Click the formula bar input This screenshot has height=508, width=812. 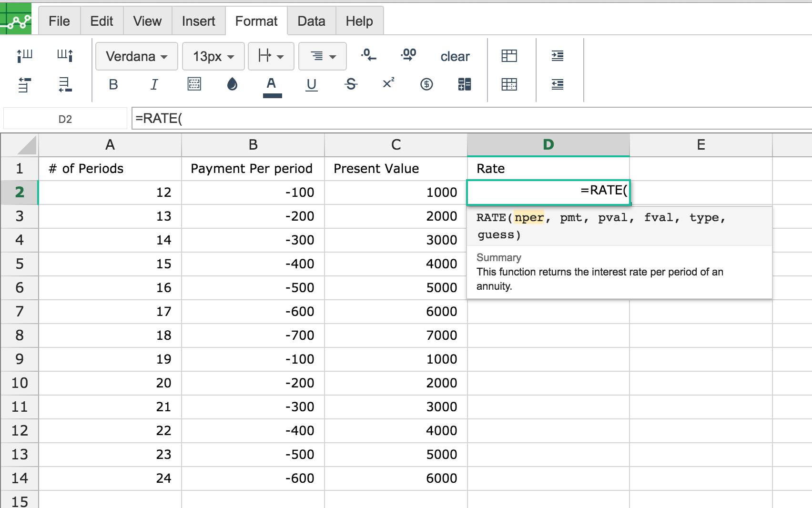coord(472,118)
